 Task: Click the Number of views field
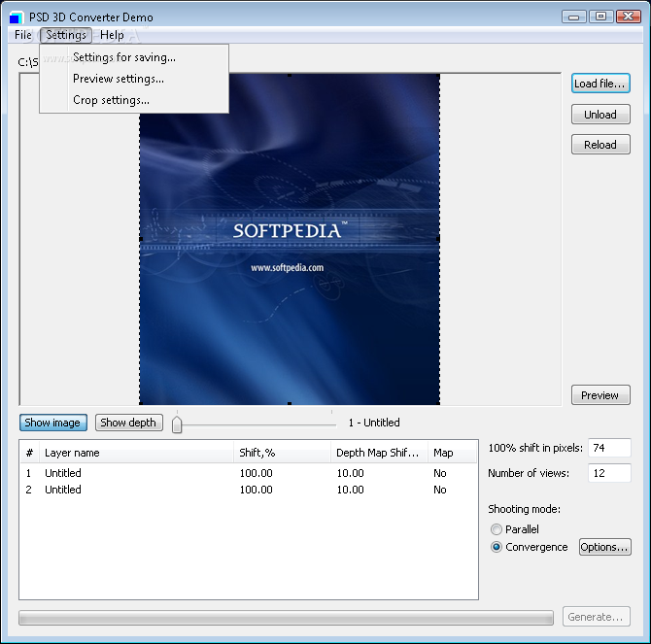(609, 473)
